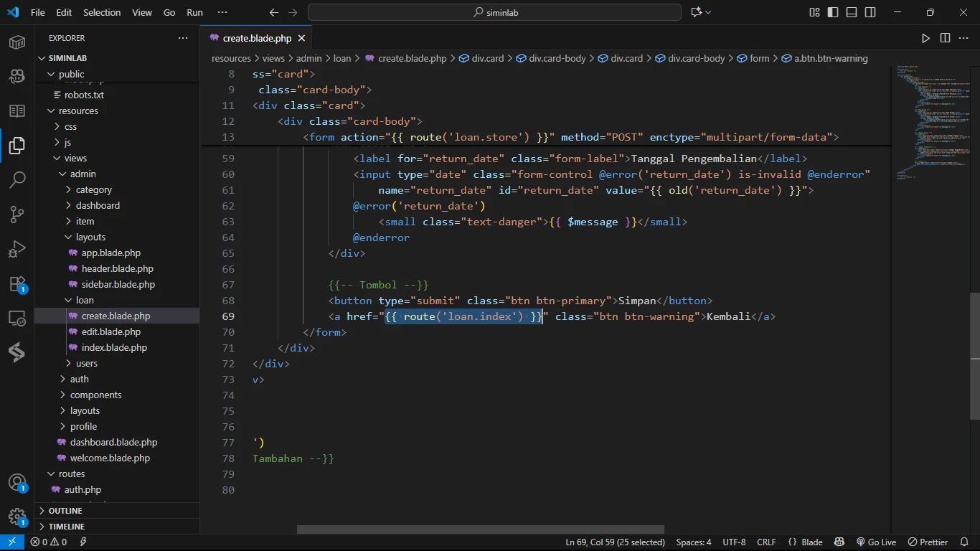Click the horizontal scrollbar of the editor

click(x=481, y=530)
